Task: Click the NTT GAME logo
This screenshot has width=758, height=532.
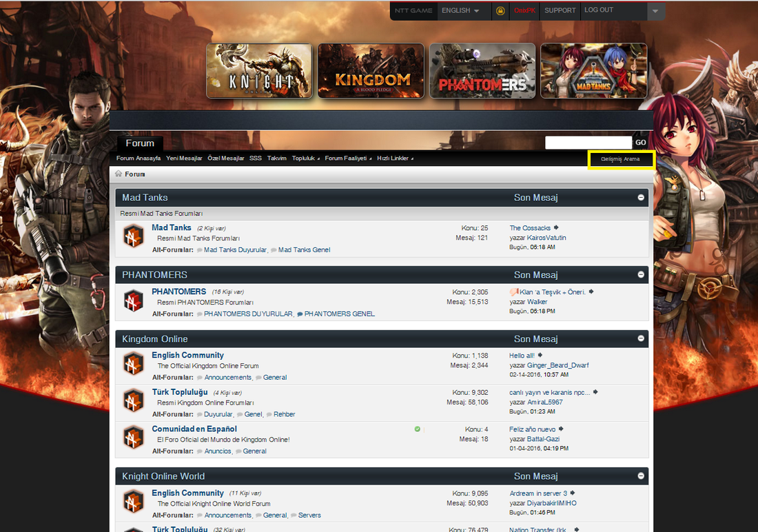Action: point(413,10)
